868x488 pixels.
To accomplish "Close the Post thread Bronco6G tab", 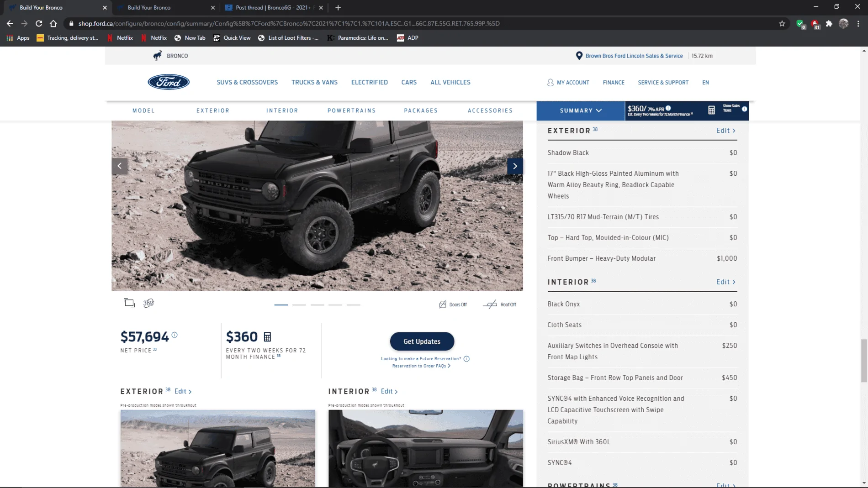I will (321, 8).
